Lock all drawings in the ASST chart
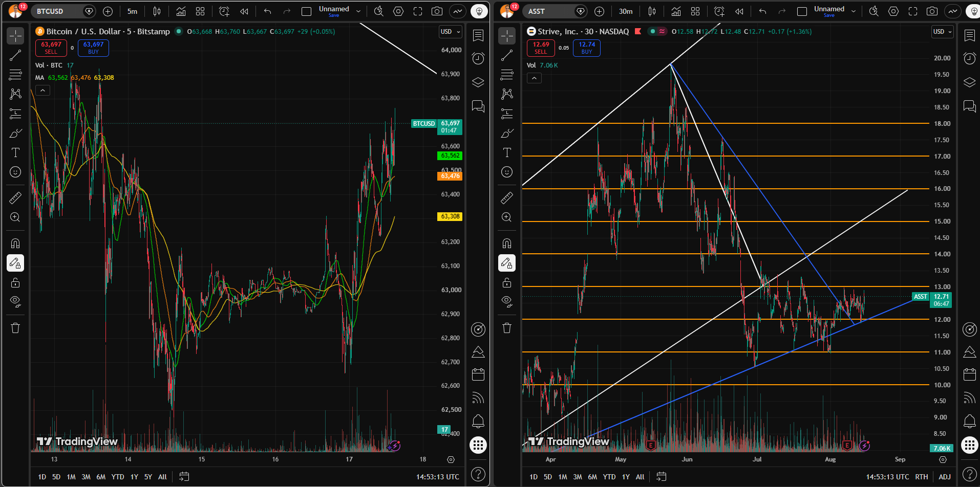This screenshot has width=980, height=487. coord(507,282)
